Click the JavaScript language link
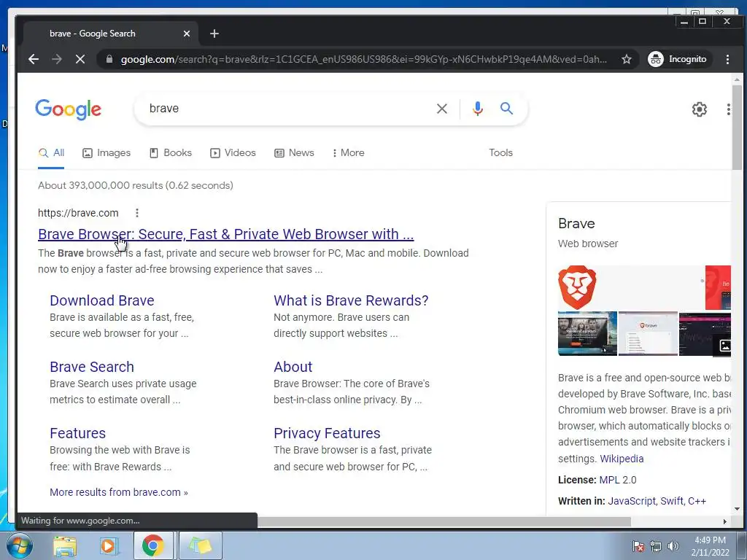The width and height of the screenshot is (747, 560). [632, 501]
